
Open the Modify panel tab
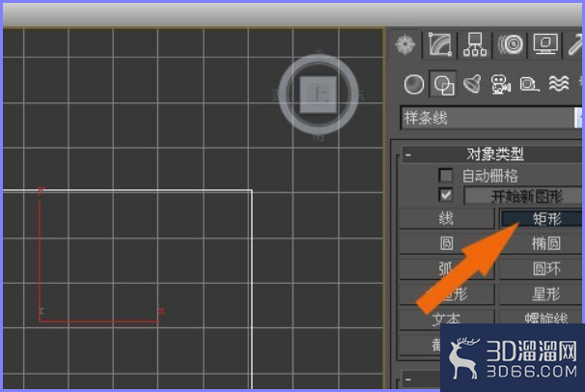point(439,44)
